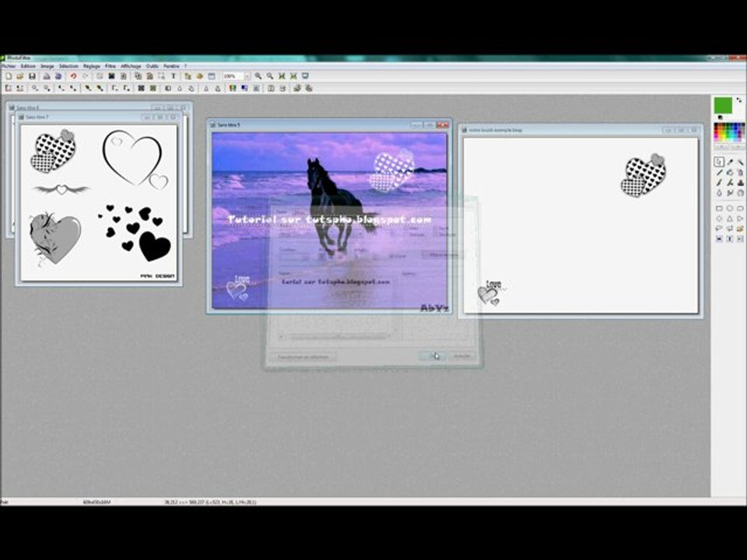This screenshot has width=747, height=560.
Task: Select the Line tool in the palette
Action: pyautogui.click(x=719, y=173)
